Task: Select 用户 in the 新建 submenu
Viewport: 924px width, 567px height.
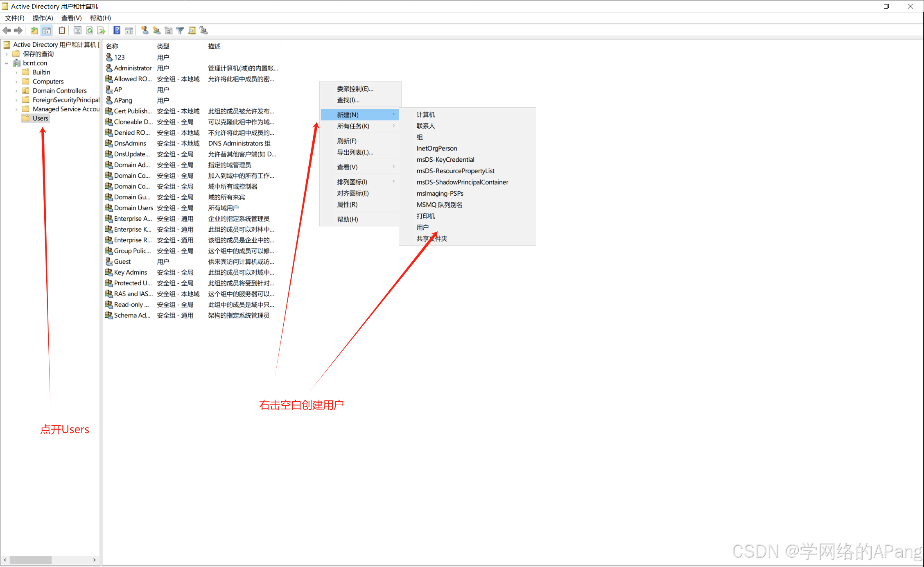Action: (x=422, y=227)
